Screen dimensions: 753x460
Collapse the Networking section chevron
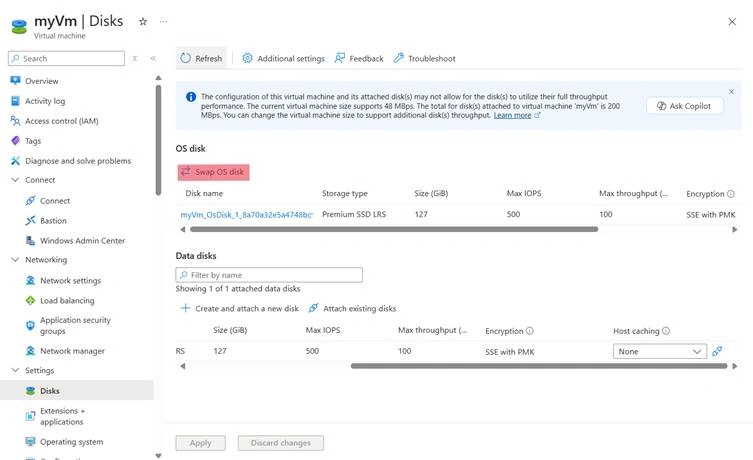(x=15, y=259)
